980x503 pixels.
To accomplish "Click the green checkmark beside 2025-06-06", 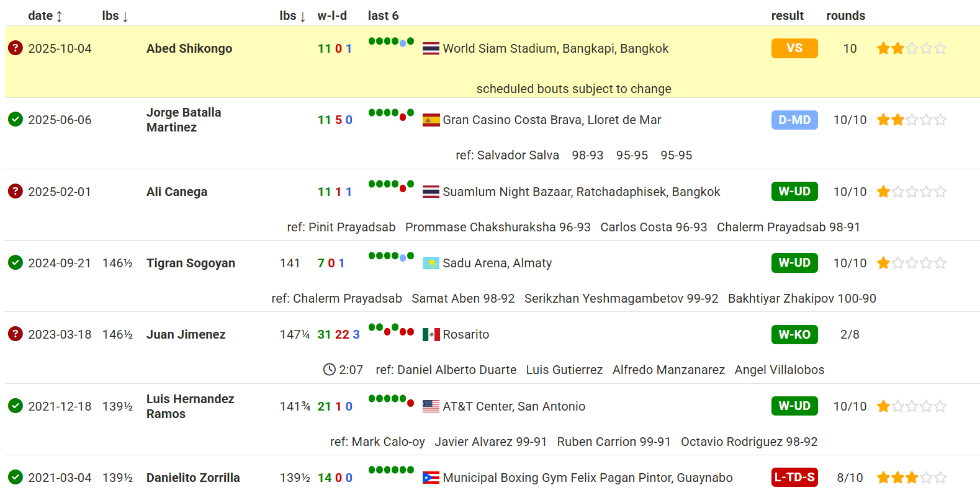I will [16, 119].
